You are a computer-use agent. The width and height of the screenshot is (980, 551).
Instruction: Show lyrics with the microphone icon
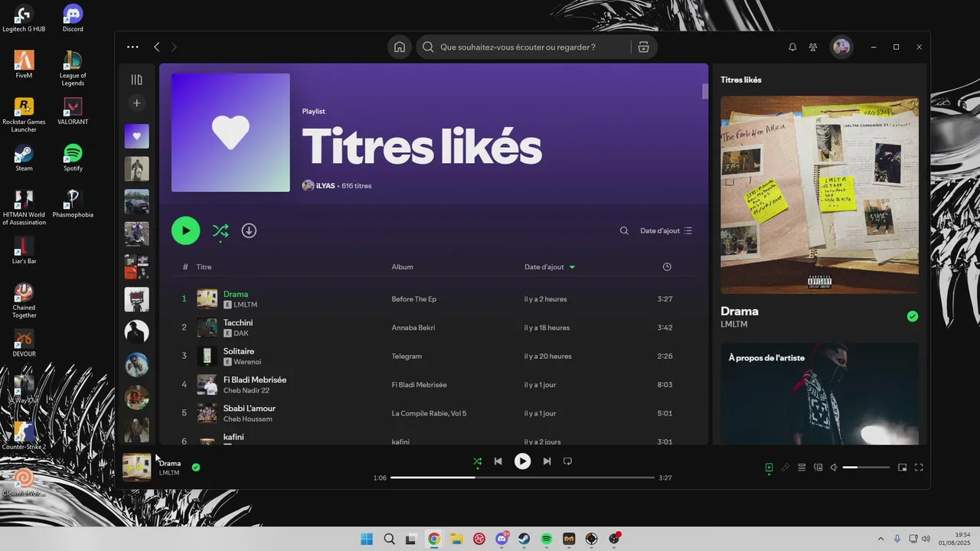click(786, 468)
